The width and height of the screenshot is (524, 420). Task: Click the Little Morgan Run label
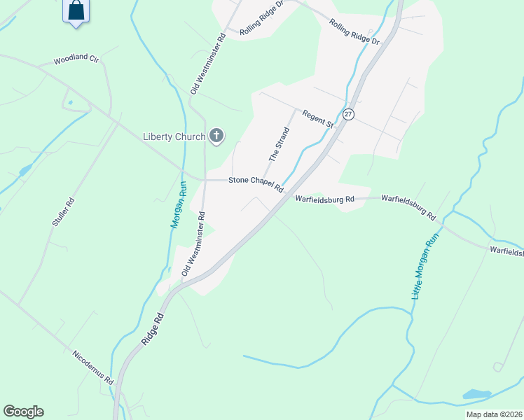425,267
